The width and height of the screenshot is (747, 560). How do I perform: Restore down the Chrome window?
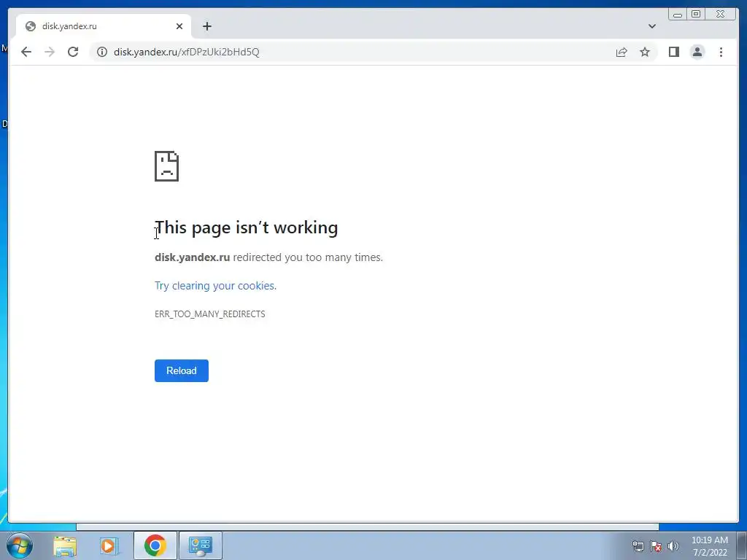(x=695, y=15)
